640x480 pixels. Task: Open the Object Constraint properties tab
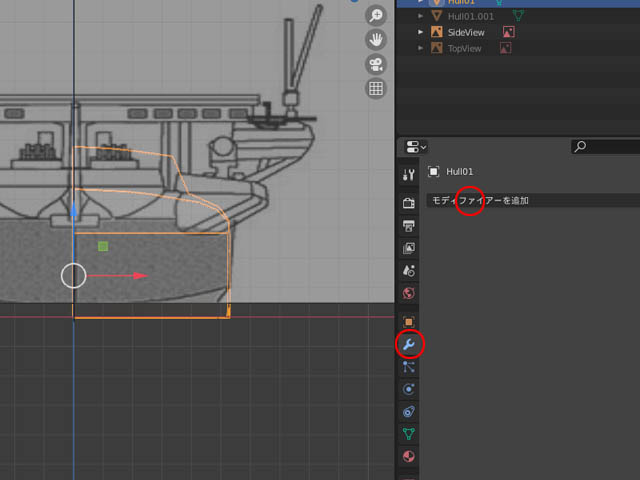[409, 411]
